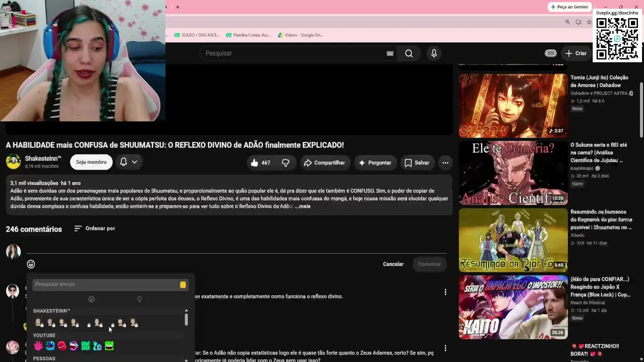Click the Perguntar button
This screenshot has height=362, width=644.
point(374,162)
